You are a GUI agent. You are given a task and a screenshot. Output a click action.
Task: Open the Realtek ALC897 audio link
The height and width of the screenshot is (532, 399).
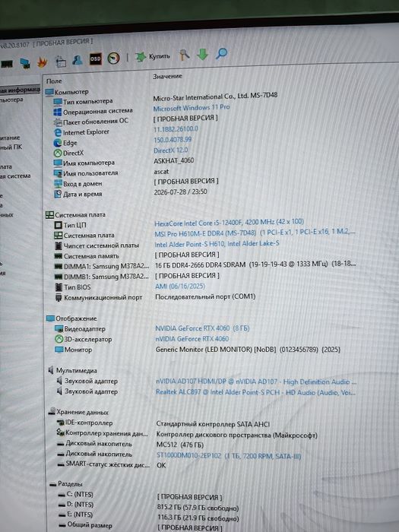(x=256, y=392)
